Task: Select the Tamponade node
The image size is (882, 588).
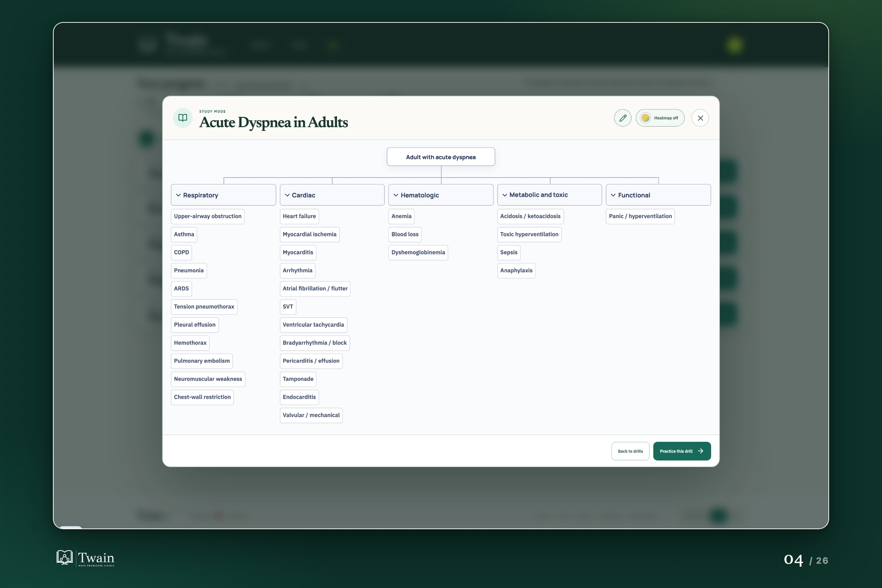Action: 298,379
